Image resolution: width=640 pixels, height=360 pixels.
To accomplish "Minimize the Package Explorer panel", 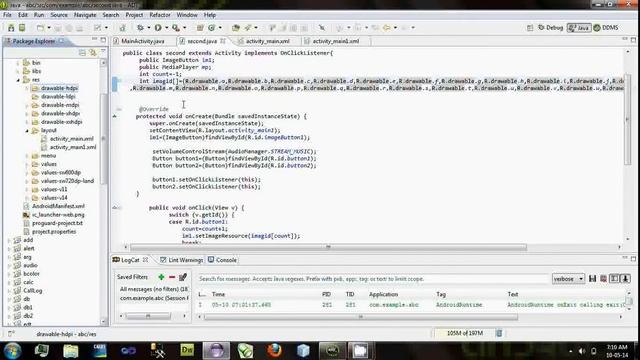I will 94,40.
